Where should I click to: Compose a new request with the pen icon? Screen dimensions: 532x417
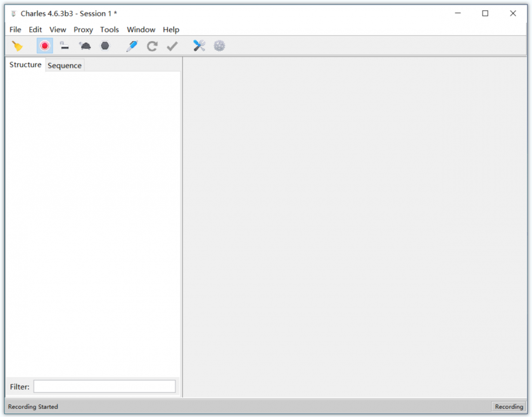pos(132,46)
